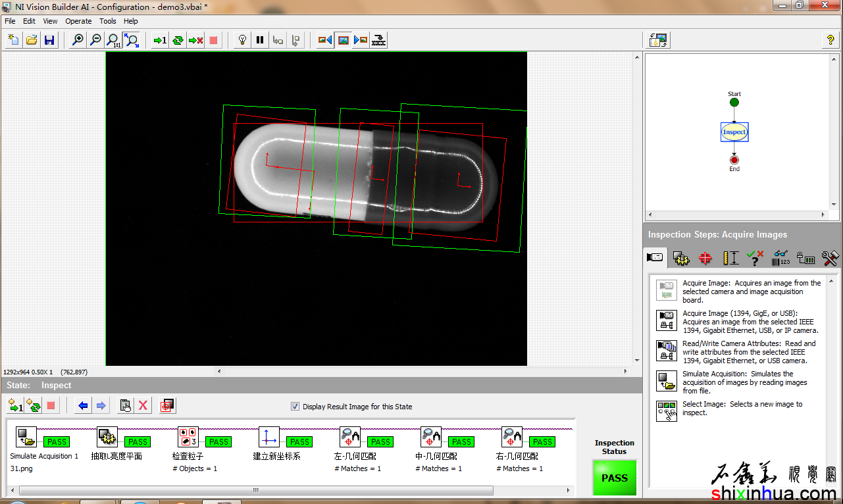Toggle Display Result Image for this State
The image size is (843, 504).
[295, 407]
